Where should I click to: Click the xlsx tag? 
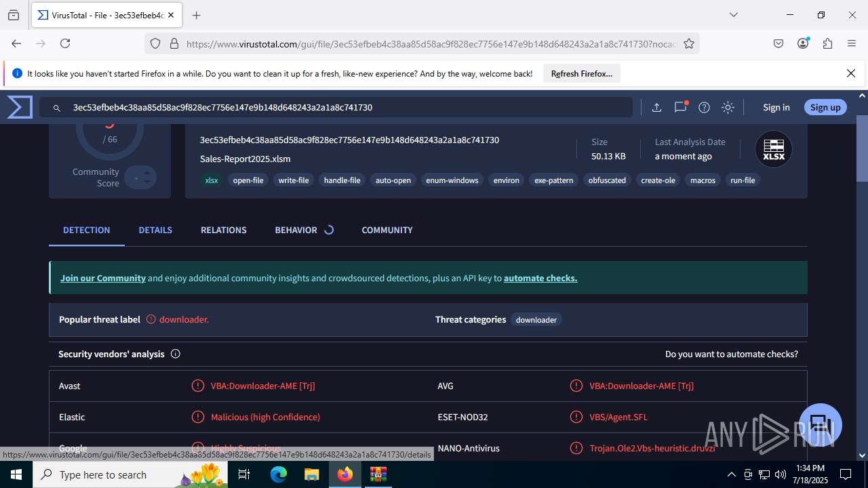pyautogui.click(x=212, y=180)
